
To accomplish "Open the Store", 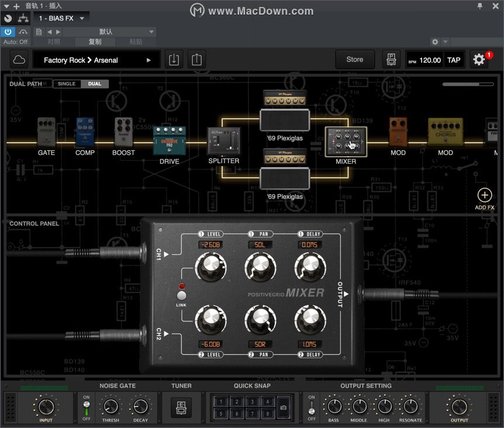I will pyautogui.click(x=355, y=60).
